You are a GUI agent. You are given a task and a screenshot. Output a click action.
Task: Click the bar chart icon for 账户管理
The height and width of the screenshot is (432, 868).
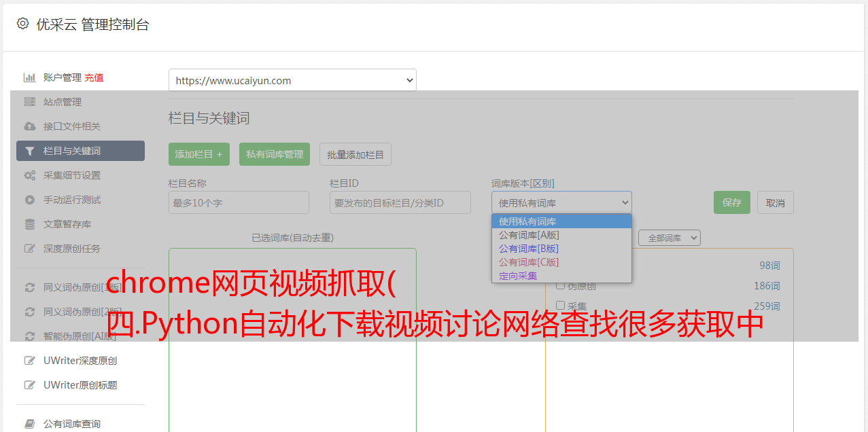(x=29, y=77)
